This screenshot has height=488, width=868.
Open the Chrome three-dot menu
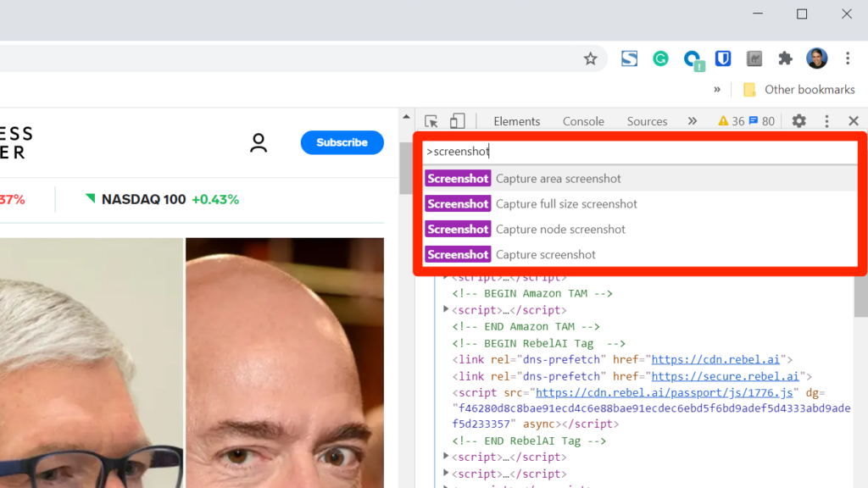[848, 58]
